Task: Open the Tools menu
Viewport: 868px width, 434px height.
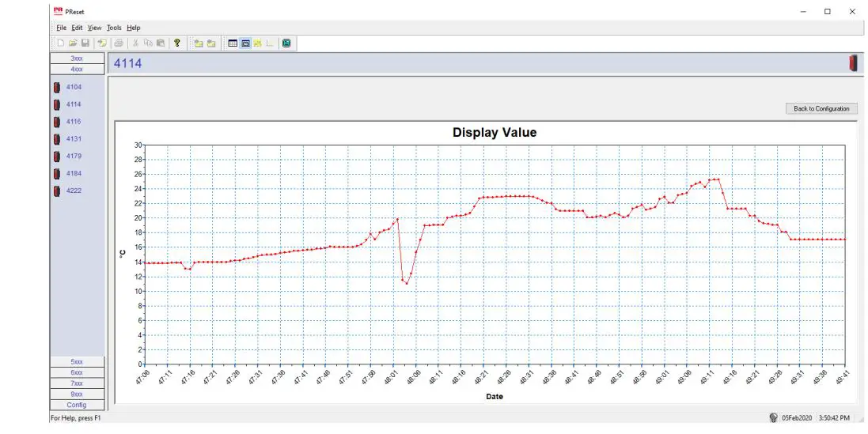Action: [x=114, y=28]
